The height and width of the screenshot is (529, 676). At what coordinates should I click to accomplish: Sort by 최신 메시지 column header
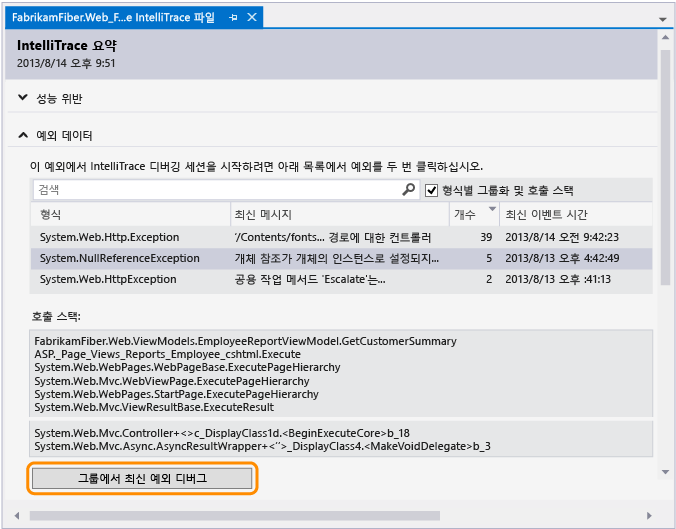click(x=340, y=214)
